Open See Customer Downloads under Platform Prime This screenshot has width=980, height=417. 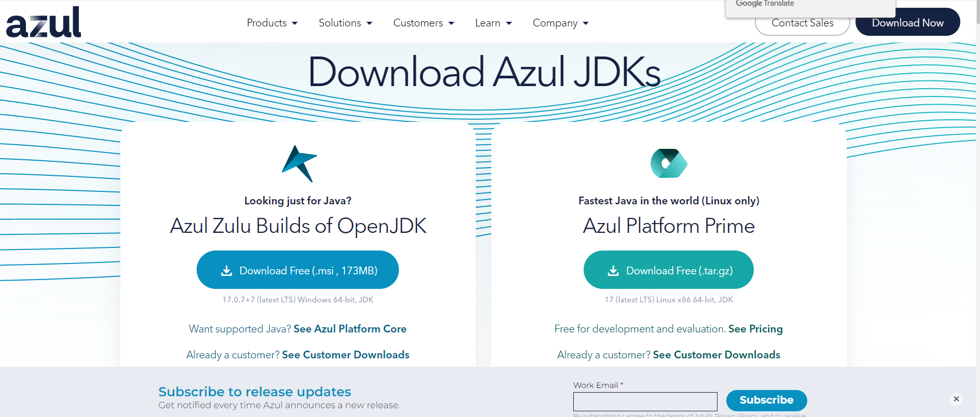716,355
